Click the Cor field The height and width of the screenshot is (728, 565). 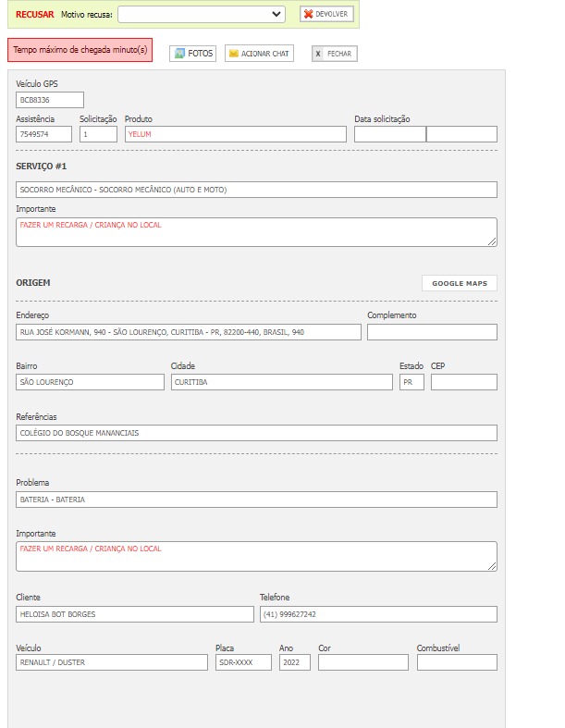tap(363, 662)
